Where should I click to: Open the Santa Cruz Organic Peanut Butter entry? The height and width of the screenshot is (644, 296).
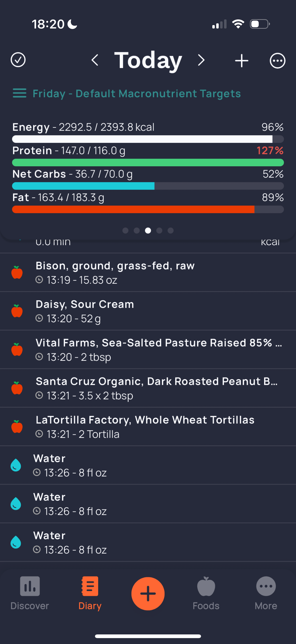coord(148,388)
